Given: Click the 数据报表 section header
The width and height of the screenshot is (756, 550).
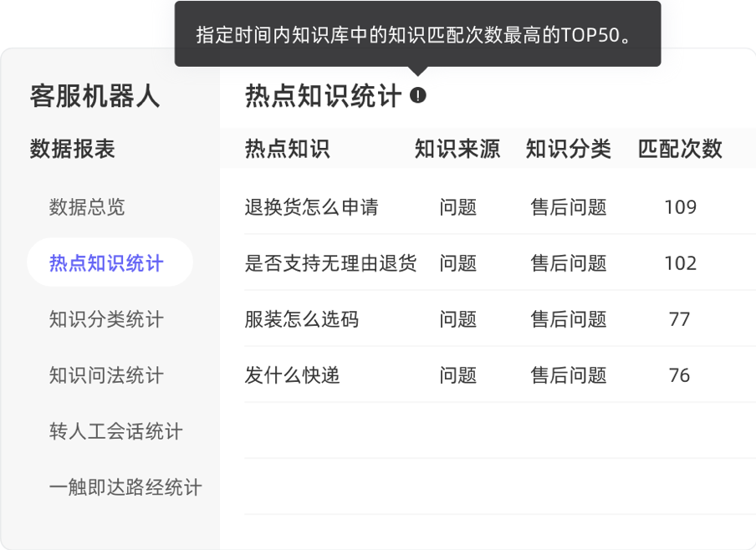Looking at the screenshot, I should click(x=73, y=150).
